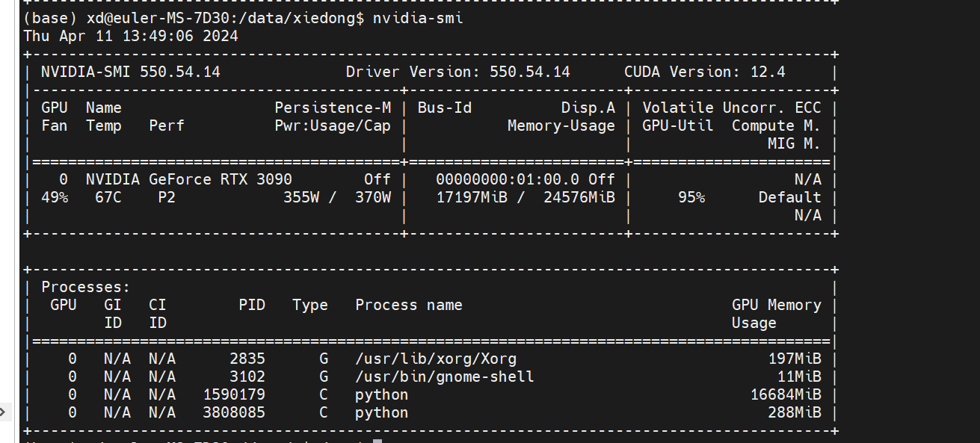Click the NVIDIA-SMI 550.54.14 version text
The width and height of the screenshot is (980, 443).
(x=131, y=72)
